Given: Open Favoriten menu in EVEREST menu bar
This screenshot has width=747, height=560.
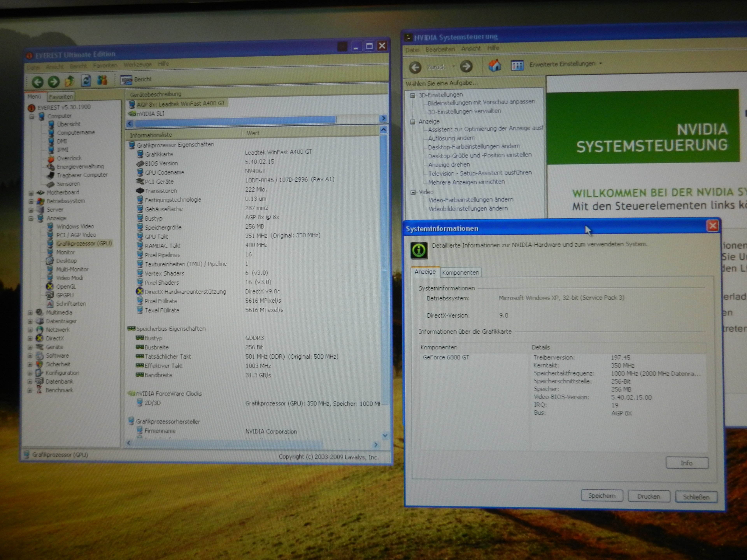Looking at the screenshot, I should tap(105, 65).
